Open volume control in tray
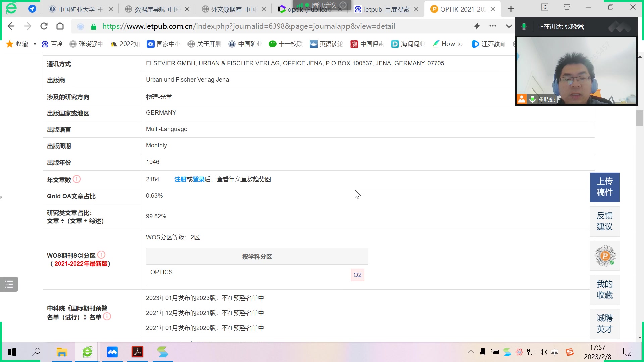The image size is (644, 362). [543, 352]
